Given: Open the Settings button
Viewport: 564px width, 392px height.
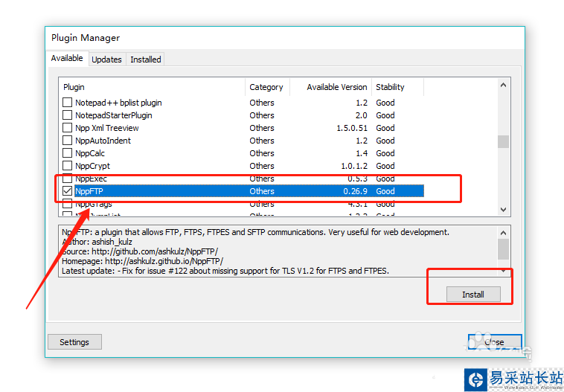Looking at the screenshot, I should pyautogui.click(x=74, y=341).
